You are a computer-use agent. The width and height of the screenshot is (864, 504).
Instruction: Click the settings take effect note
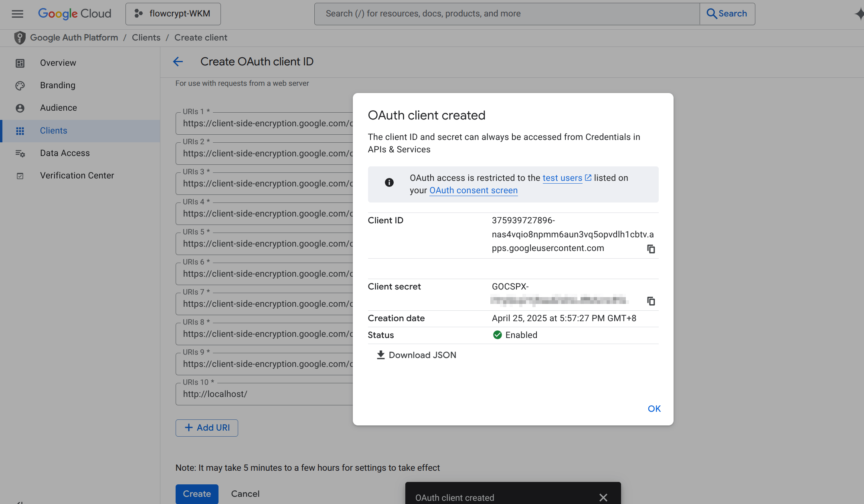point(308,468)
